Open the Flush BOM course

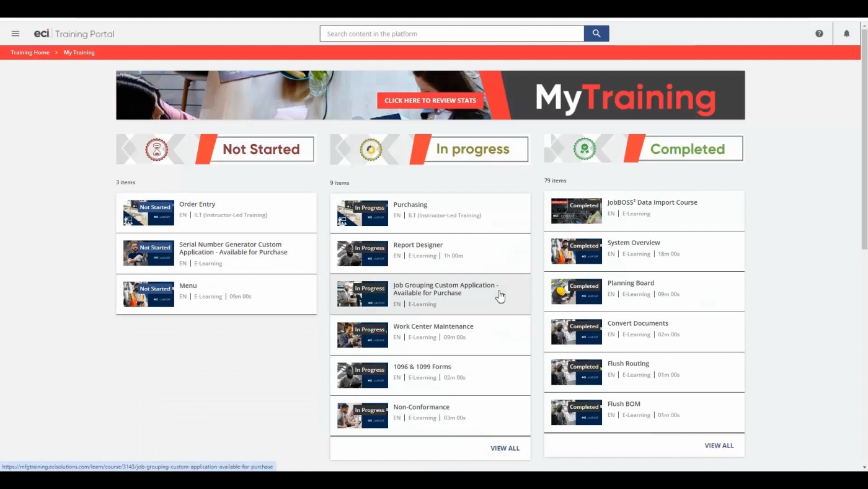point(644,413)
